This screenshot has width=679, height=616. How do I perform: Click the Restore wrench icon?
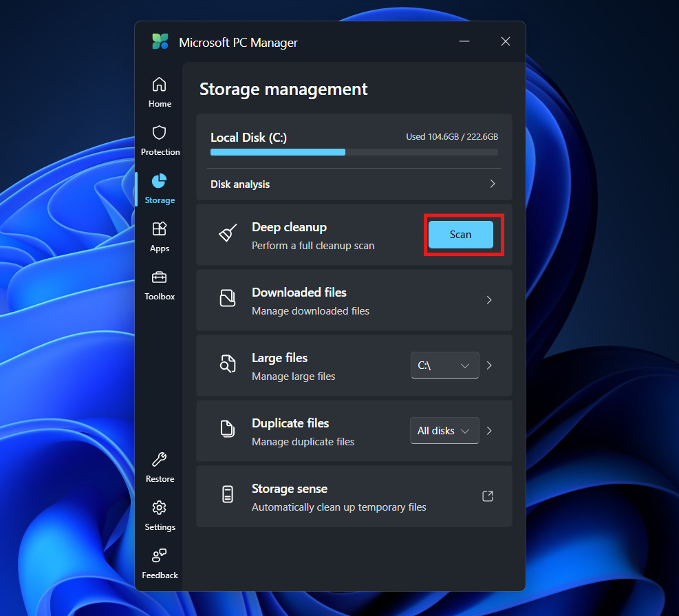159,460
